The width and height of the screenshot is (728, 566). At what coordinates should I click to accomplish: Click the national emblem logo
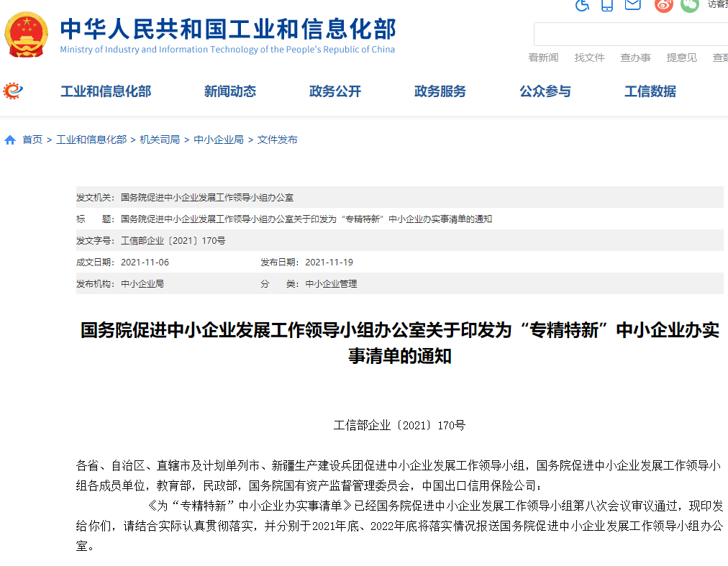[27, 35]
